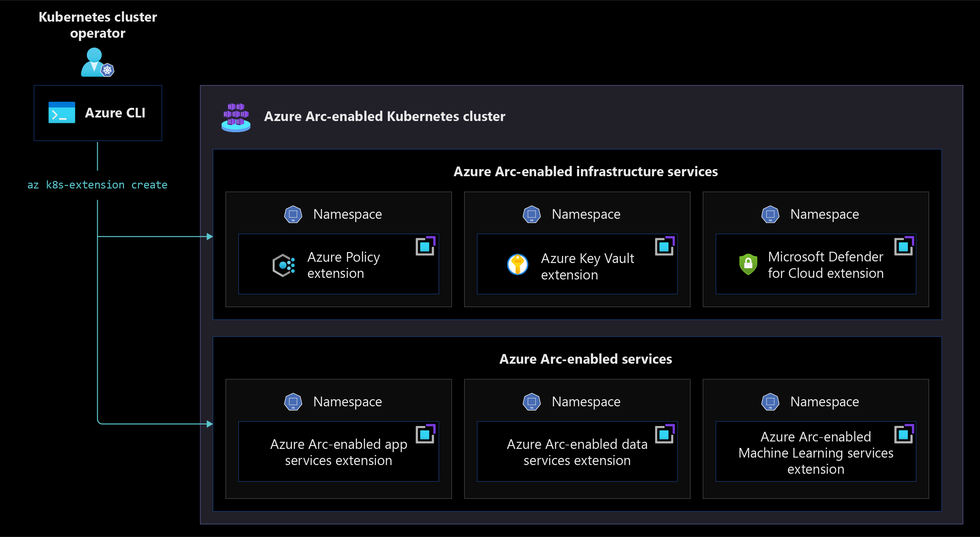Click the Azure Arc-enabled infrastructure services heading
Screen dimensions: 980x537
[586, 171]
